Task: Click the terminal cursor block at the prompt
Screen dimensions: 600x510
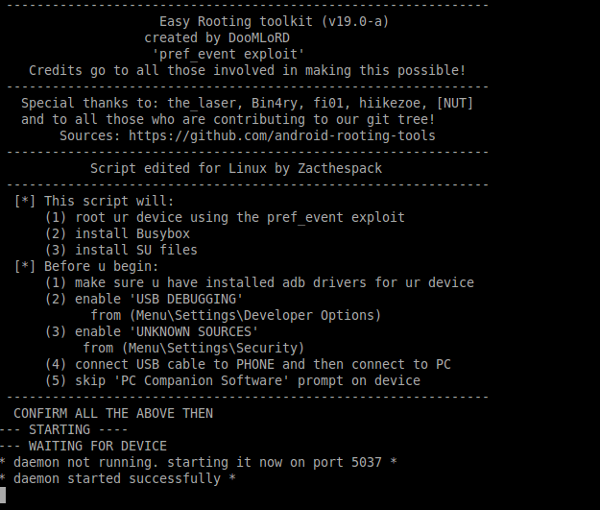Action: 3,495
